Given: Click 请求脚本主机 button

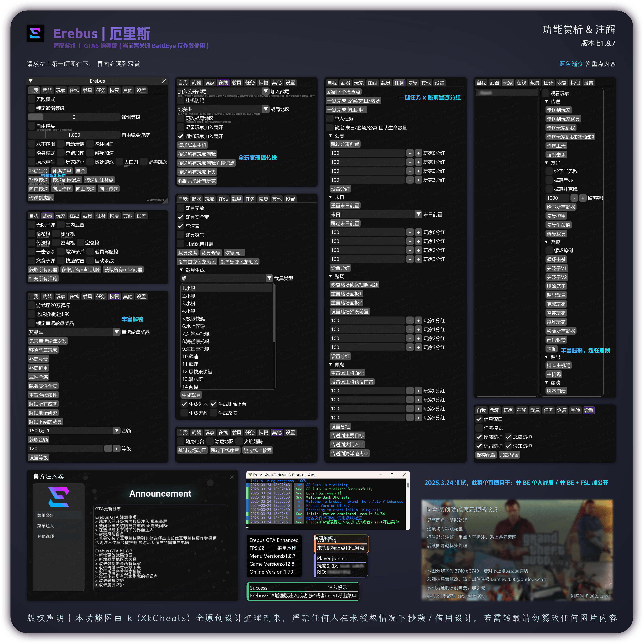Looking at the screenshot, I should tap(192, 145).
